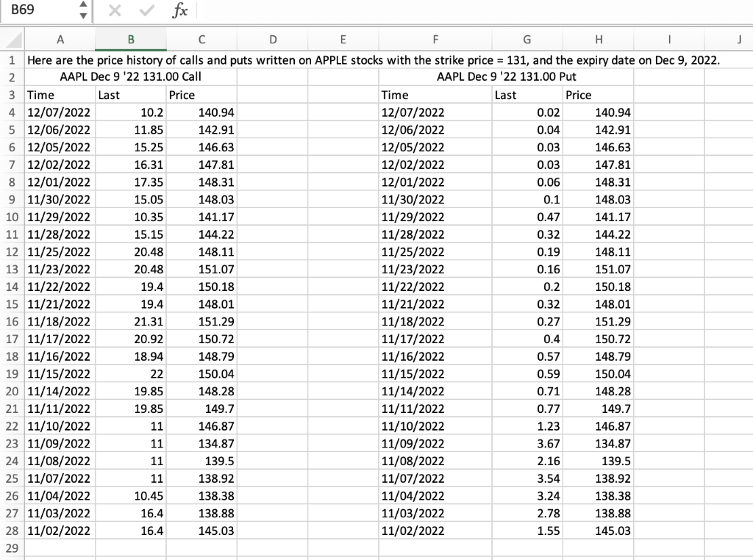Click the cancel X icon in formula bar
753x560 pixels.
(x=115, y=10)
